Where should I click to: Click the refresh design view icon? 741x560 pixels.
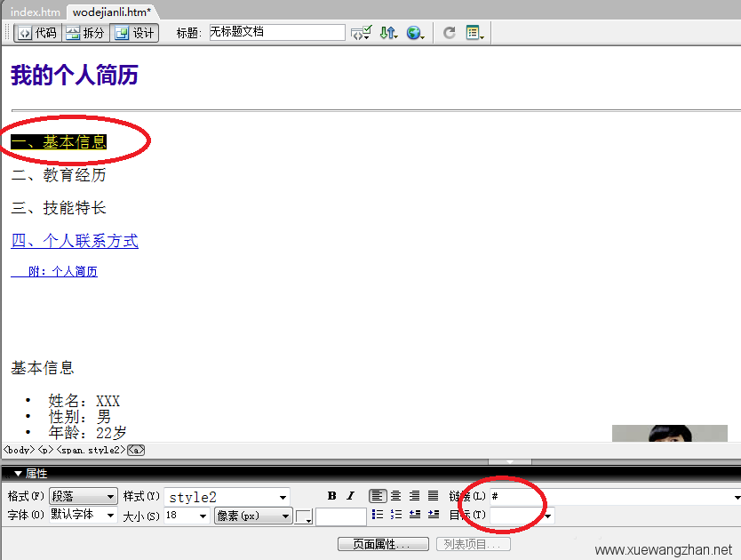point(450,33)
